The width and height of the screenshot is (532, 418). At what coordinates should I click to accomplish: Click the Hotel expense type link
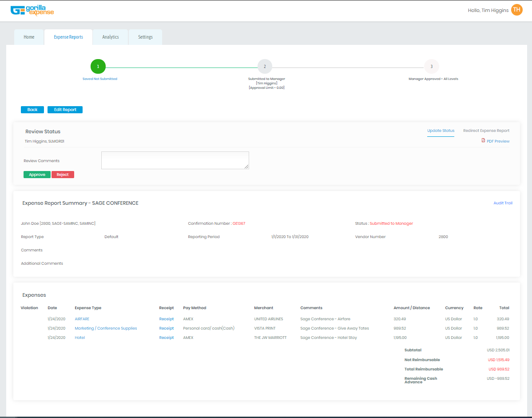tap(79, 337)
